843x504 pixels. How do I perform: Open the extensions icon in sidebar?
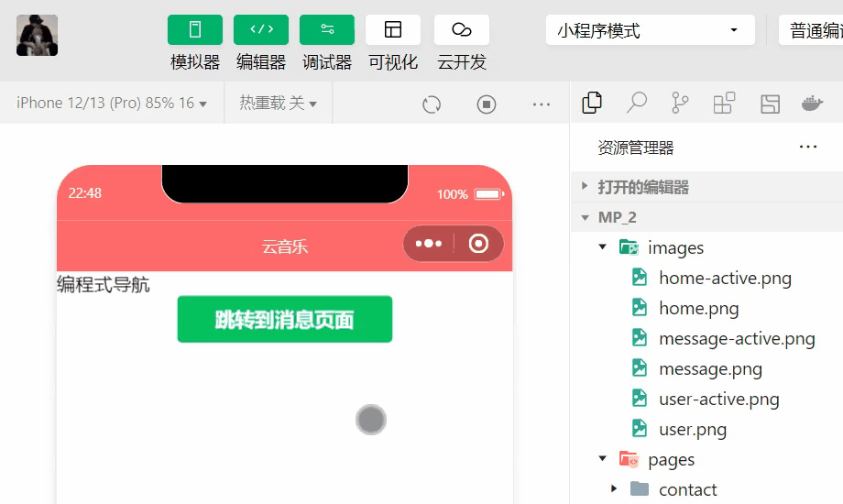click(x=724, y=103)
